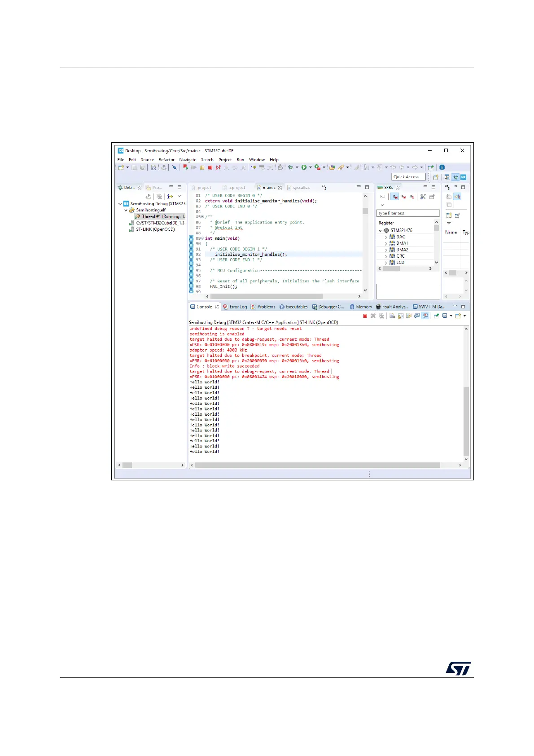Switch to the Memory tab
The height and width of the screenshot is (756, 534).
pyautogui.click(x=361, y=307)
